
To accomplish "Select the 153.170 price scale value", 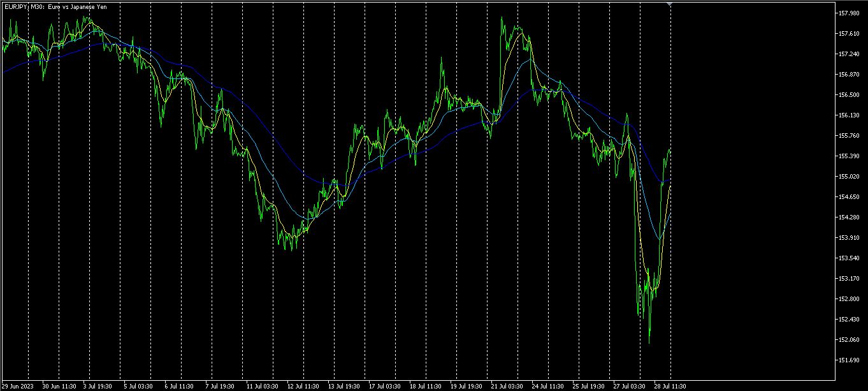I will pyautogui.click(x=850, y=278).
